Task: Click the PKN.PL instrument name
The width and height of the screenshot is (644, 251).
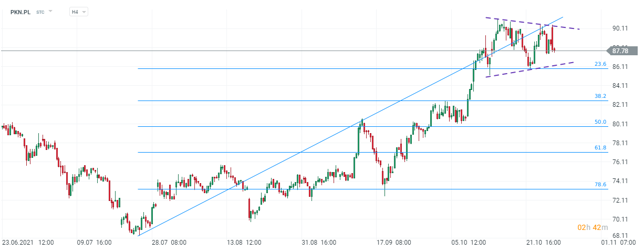Action: (x=20, y=12)
